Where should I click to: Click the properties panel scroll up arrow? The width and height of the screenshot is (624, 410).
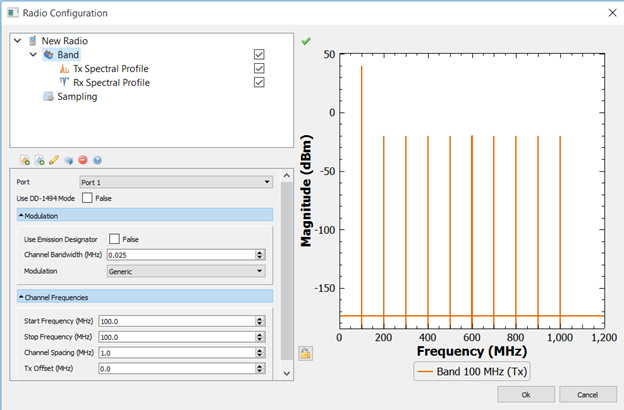287,176
